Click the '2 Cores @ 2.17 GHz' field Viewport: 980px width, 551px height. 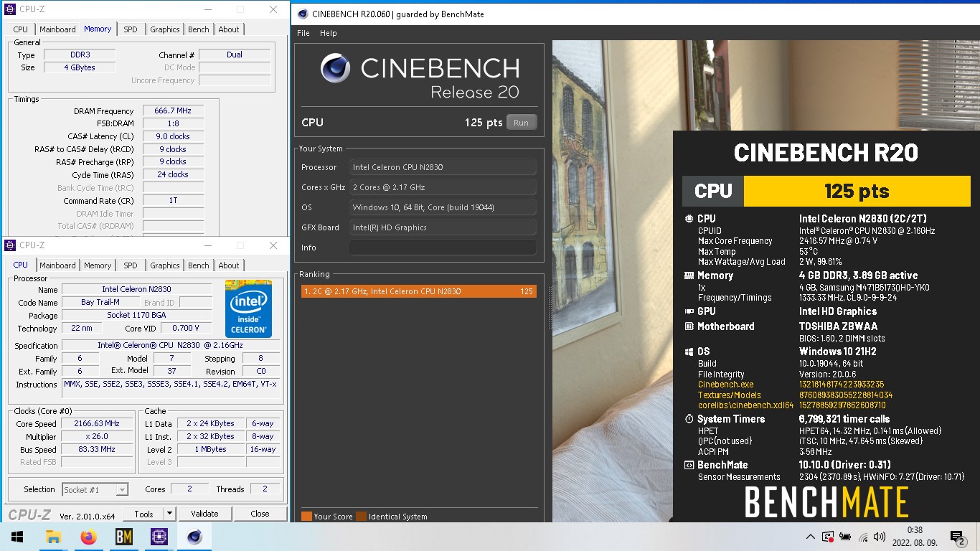pos(443,187)
